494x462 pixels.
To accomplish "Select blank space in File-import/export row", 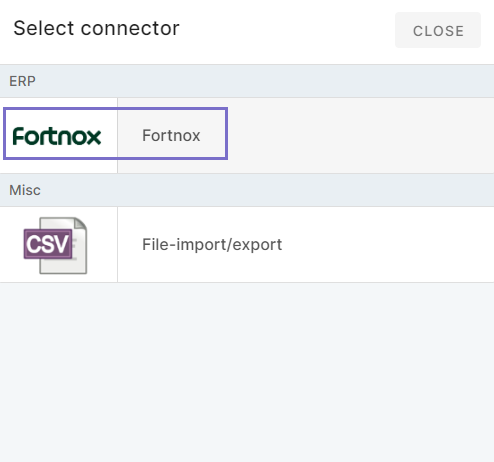I will point(388,244).
